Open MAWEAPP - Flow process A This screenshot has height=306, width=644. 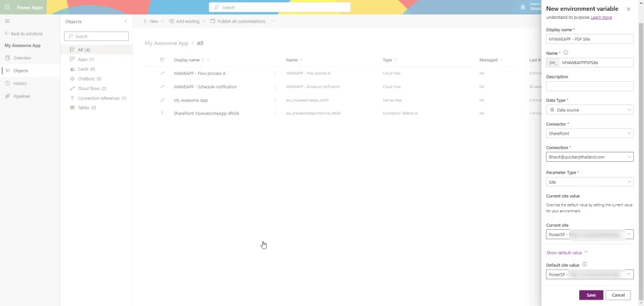[199, 73]
